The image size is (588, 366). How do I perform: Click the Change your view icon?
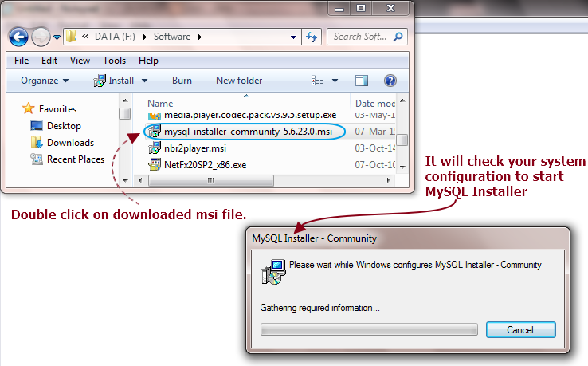coord(317,81)
